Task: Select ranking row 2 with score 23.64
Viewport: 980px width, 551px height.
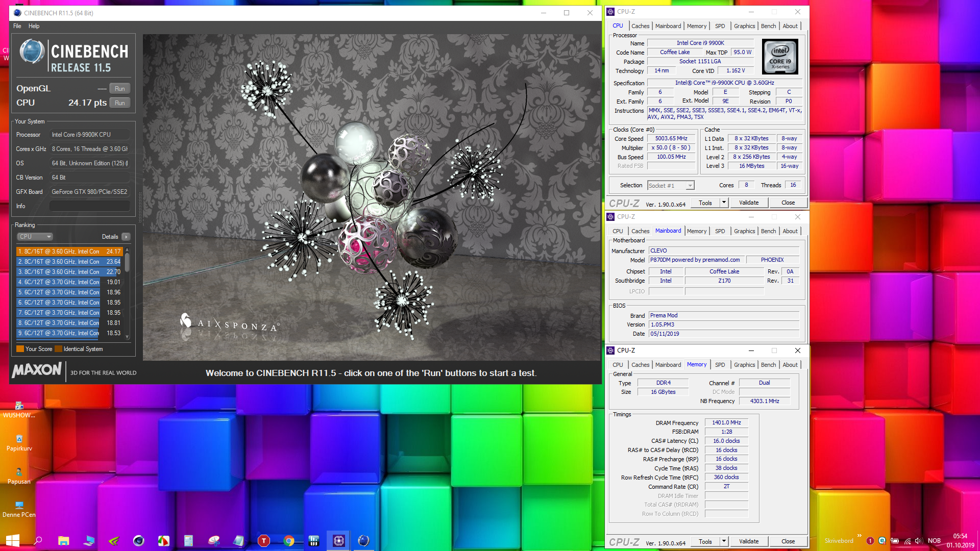Action: pos(69,262)
